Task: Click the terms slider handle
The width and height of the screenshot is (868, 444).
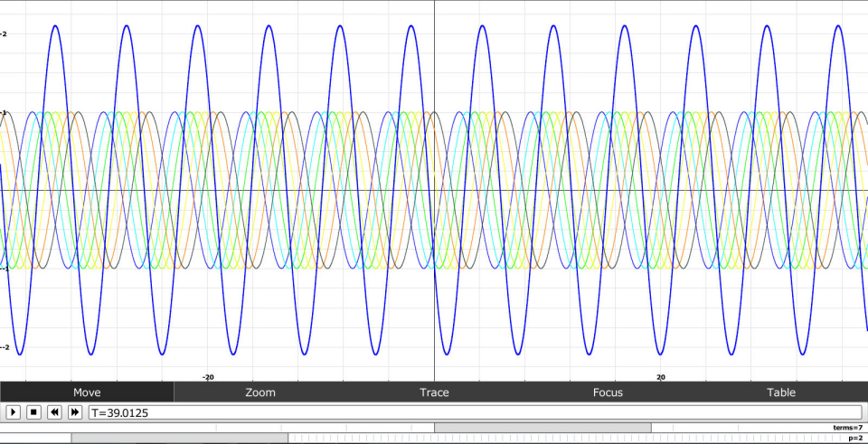Action: coord(542,428)
